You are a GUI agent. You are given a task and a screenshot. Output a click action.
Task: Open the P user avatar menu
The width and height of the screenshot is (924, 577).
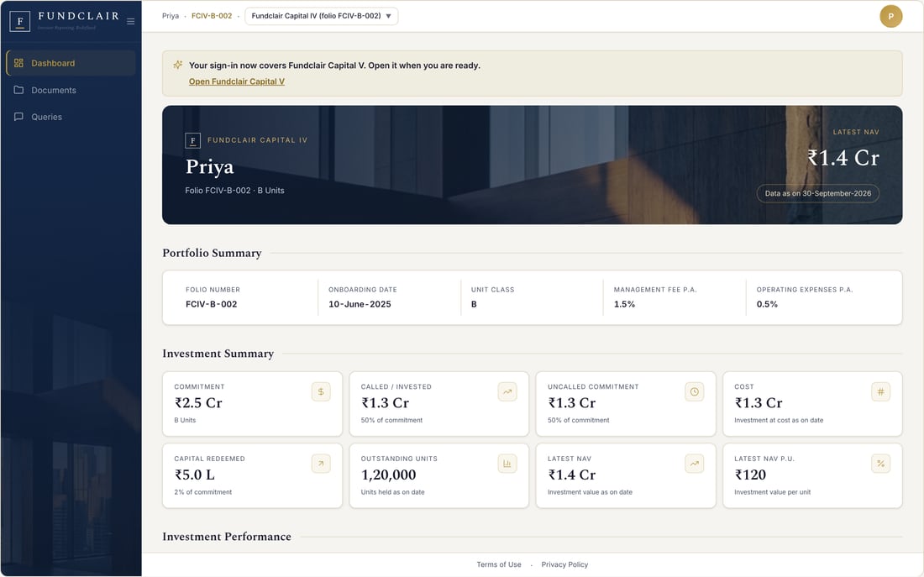click(x=891, y=17)
